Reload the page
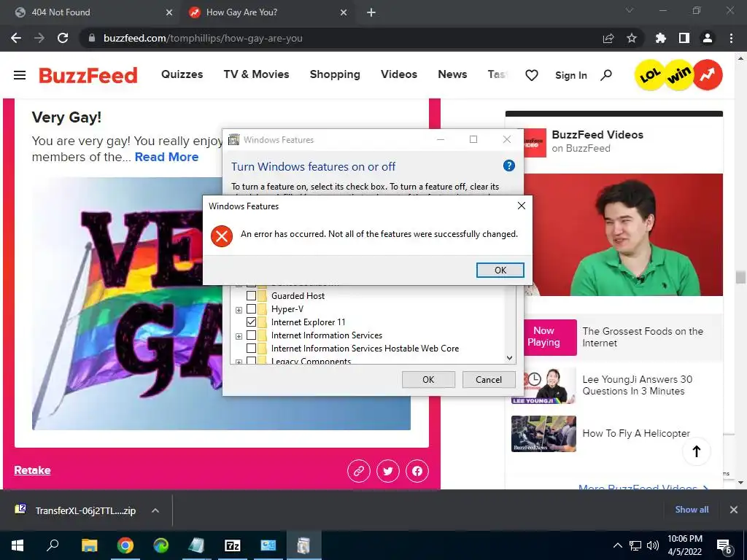The height and width of the screenshot is (560, 747). click(63, 38)
